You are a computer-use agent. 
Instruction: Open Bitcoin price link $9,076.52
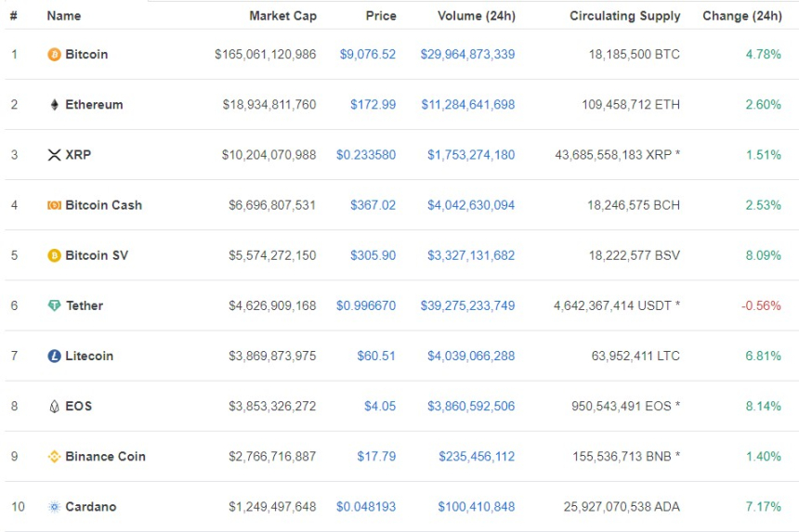pyautogui.click(x=367, y=55)
